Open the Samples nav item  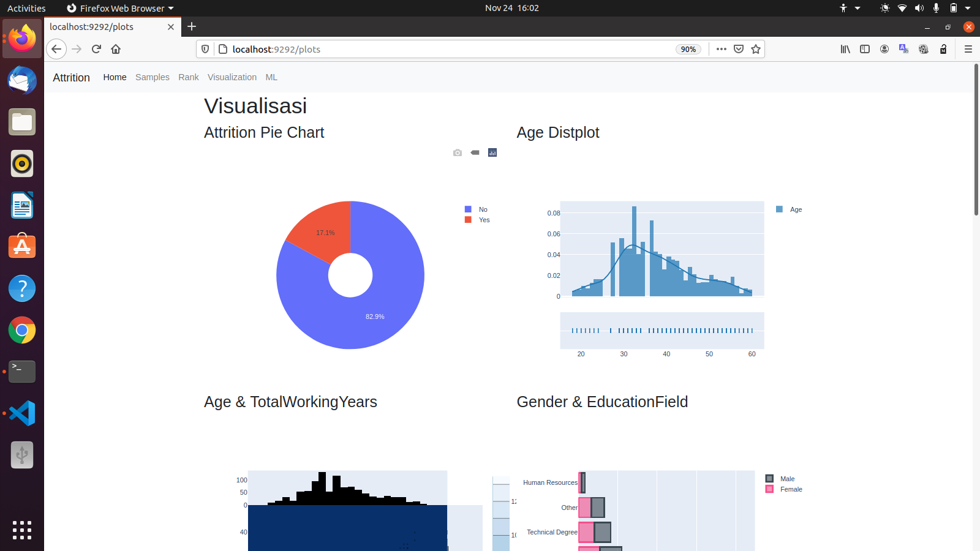[153, 77]
